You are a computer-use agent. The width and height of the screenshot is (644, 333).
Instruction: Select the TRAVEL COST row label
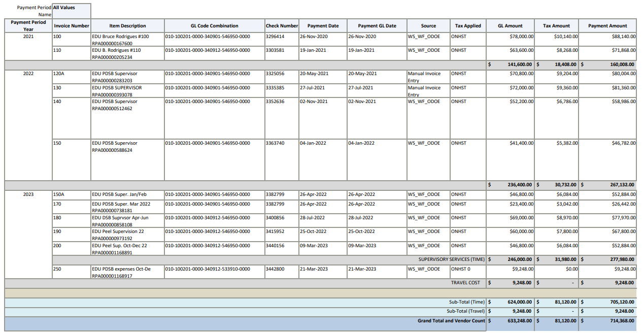click(x=465, y=283)
